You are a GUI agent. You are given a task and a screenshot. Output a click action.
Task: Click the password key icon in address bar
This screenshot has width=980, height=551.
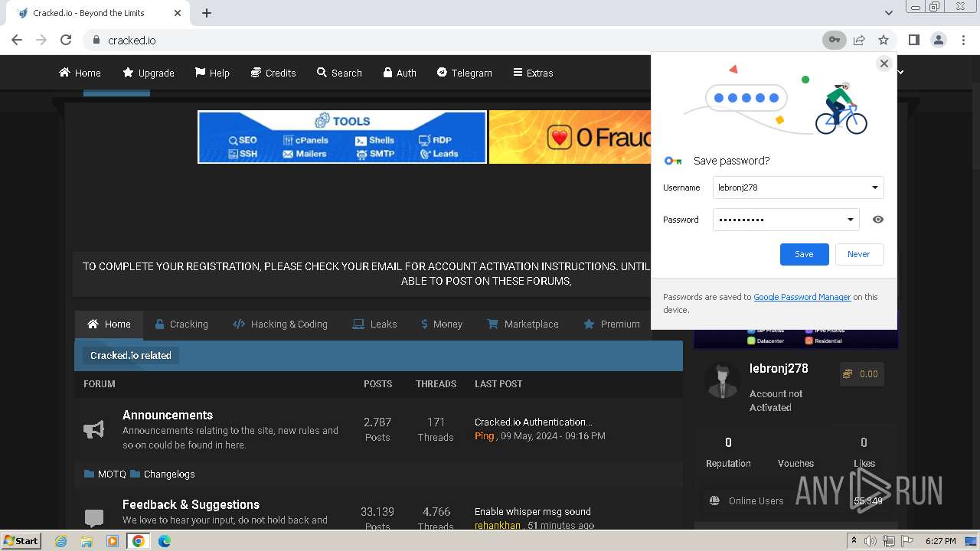(834, 40)
